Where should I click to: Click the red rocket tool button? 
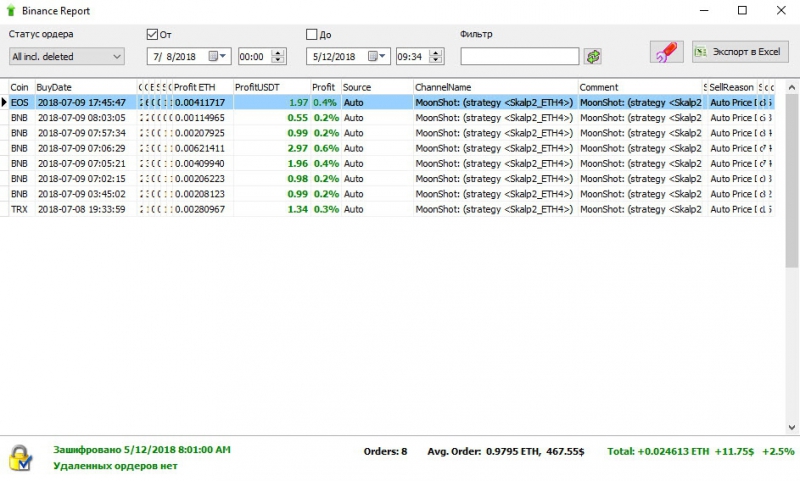point(666,52)
